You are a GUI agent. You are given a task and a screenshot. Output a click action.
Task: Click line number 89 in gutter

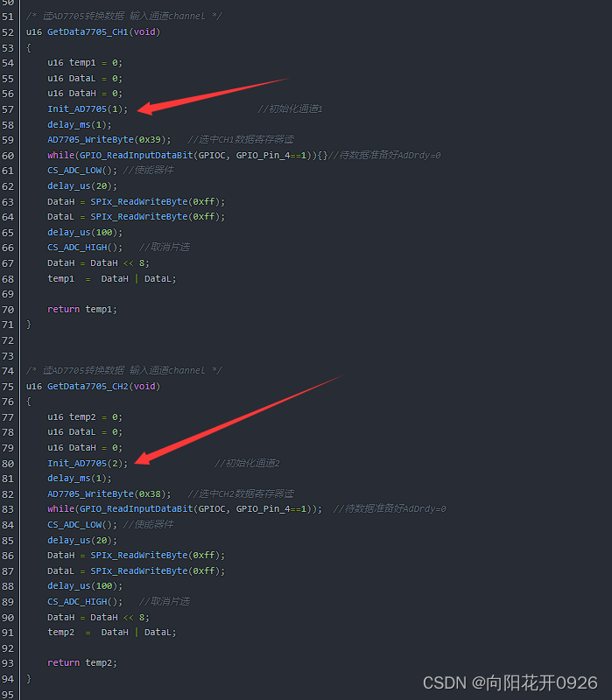(8, 602)
